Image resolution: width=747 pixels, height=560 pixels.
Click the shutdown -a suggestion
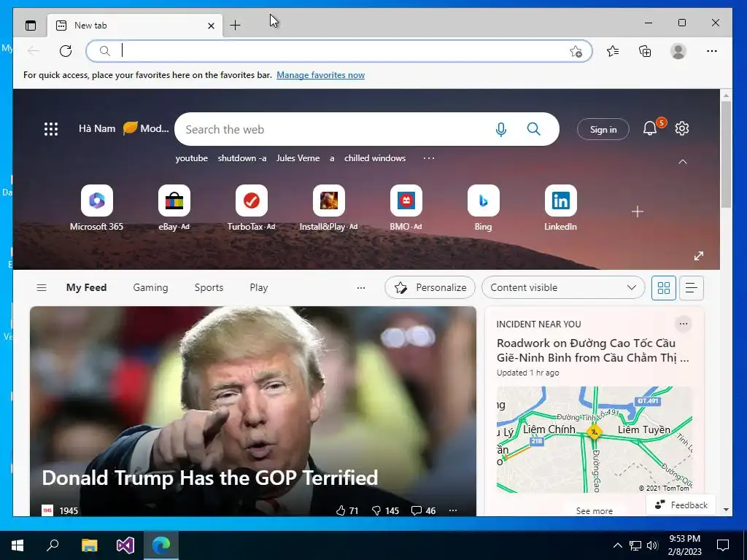(x=242, y=158)
